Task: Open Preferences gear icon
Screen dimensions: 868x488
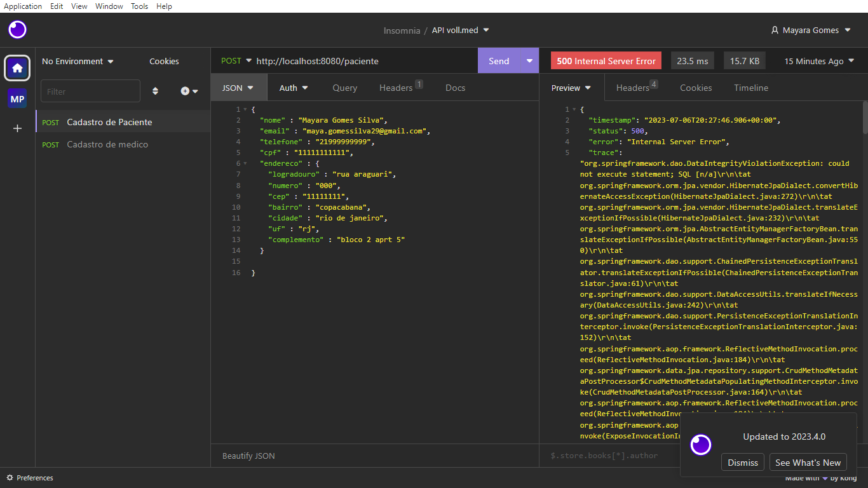Action: click(x=10, y=478)
